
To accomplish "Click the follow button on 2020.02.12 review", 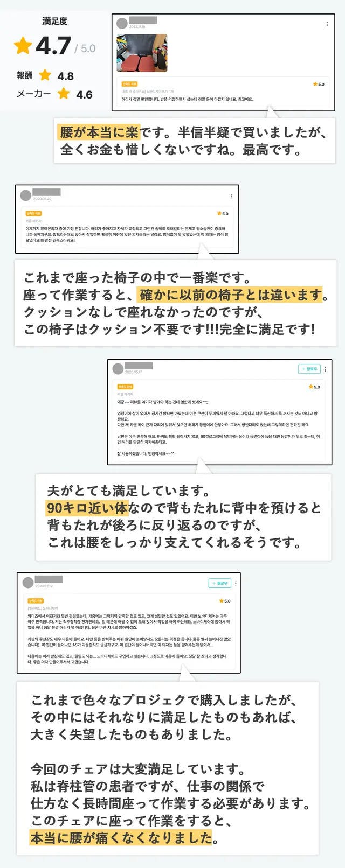I will [220, 583].
